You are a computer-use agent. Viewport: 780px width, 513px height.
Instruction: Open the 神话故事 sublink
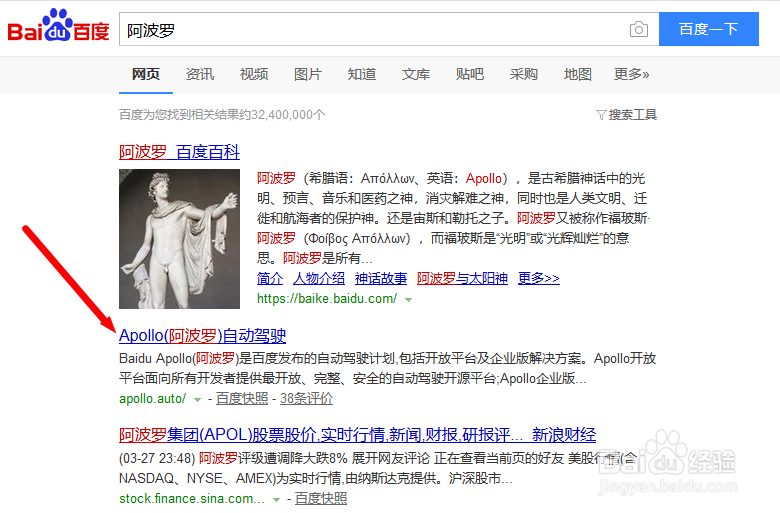click(381, 278)
